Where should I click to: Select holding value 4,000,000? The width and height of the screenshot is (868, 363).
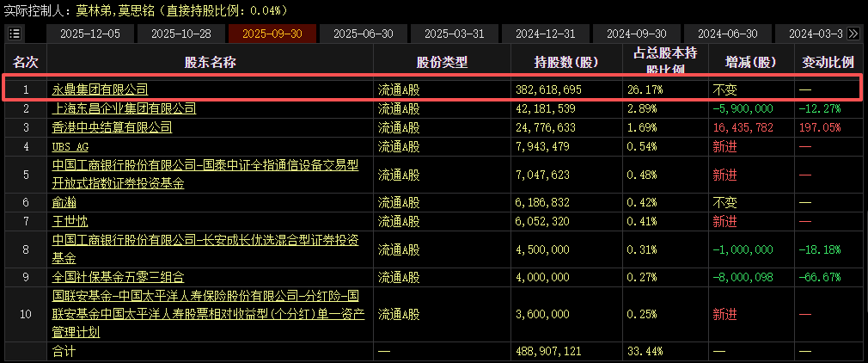pos(544,276)
